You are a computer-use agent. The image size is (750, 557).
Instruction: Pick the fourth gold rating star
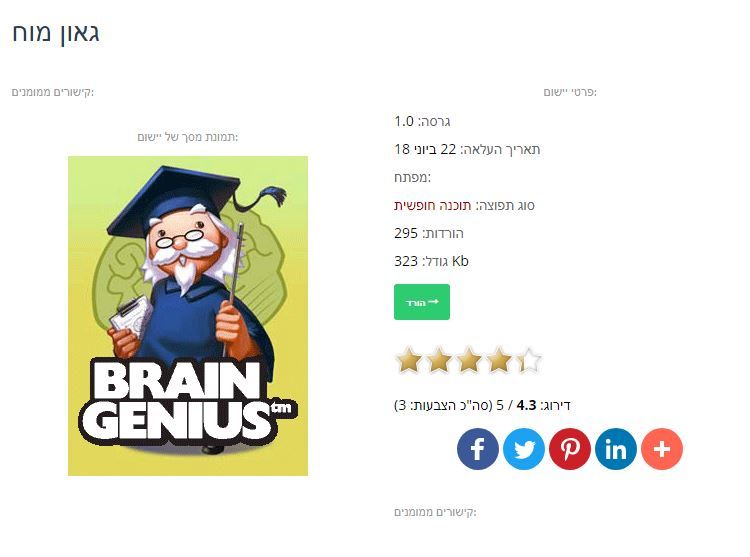(499, 360)
